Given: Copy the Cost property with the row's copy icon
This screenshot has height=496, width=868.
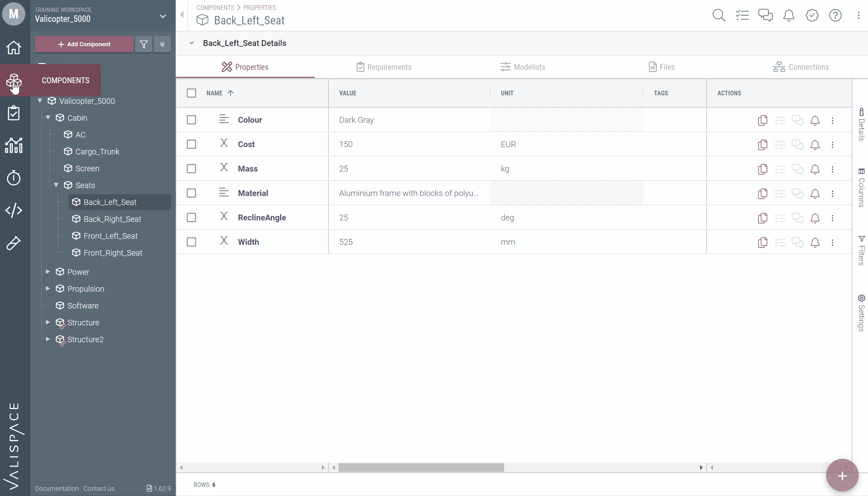Looking at the screenshot, I should tap(762, 145).
